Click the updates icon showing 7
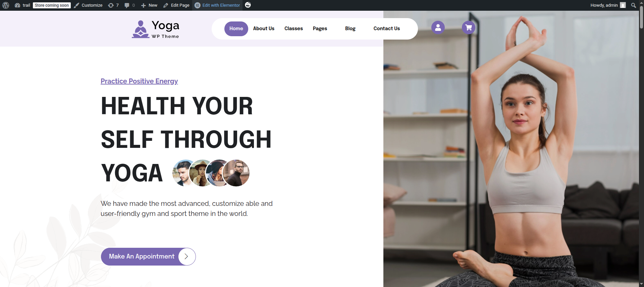This screenshot has height=287, width=644. click(x=113, y=5)
